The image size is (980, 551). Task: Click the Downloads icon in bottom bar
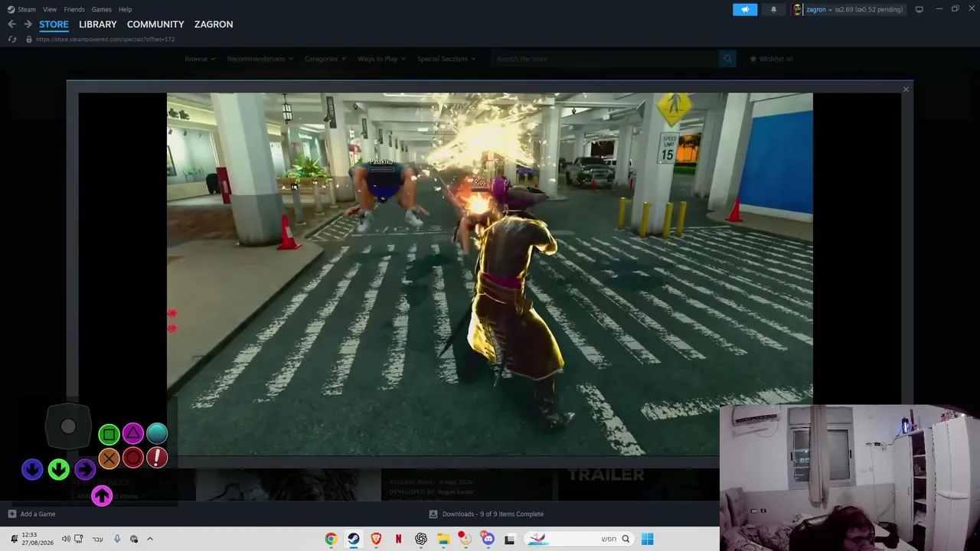tap(433, 514)
